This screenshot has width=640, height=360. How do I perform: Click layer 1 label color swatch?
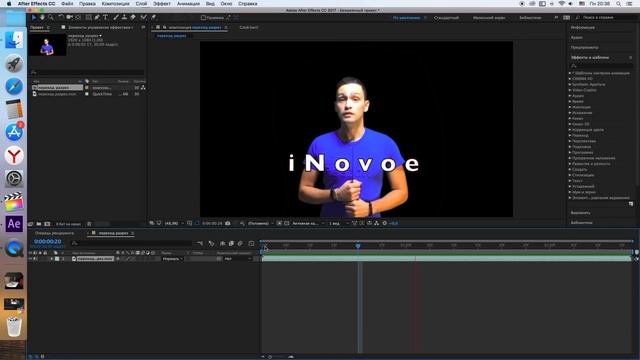point(57,259)
